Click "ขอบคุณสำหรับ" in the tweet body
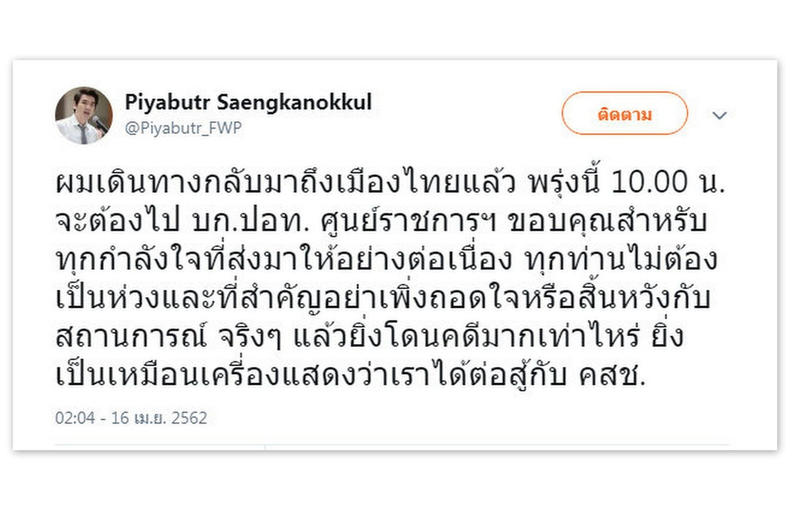 pyautogui.click(x=607, y=221)
